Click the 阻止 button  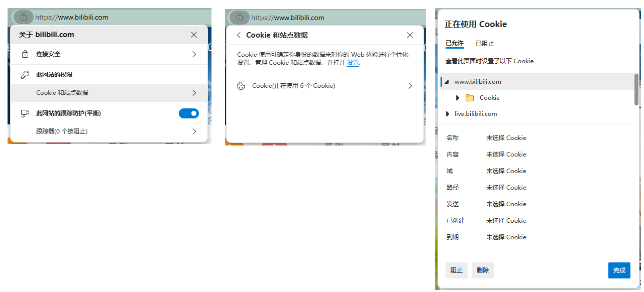[x=457, y=270]
